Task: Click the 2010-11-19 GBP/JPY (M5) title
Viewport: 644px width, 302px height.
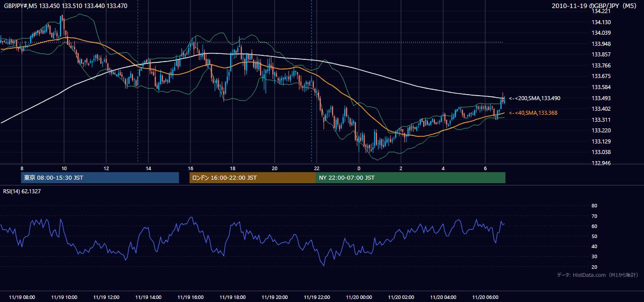Action: pyautogui.click(x=595, y=6)
